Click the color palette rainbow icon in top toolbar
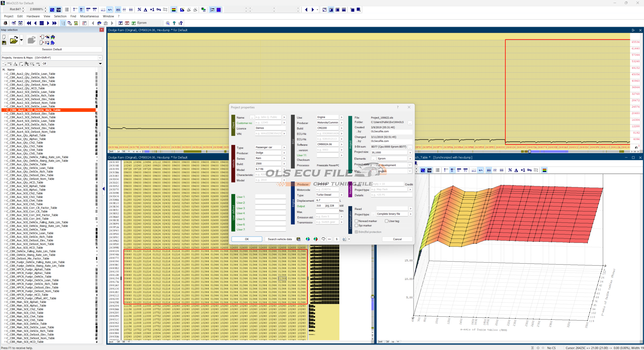The width and height of the screenshot is (644, 350). [x=174, y=10]
